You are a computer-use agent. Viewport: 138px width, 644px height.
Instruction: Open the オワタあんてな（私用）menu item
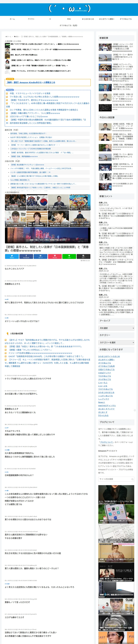click(69, 26)
